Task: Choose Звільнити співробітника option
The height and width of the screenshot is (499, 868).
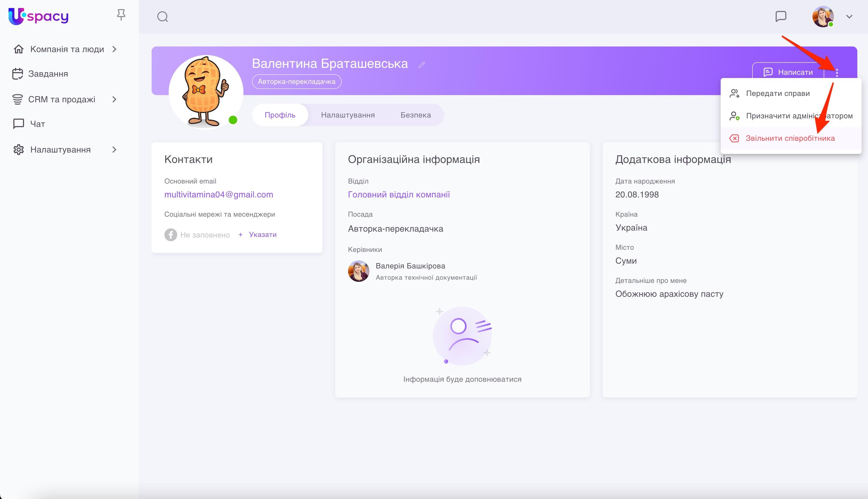Action: point(790,138)
